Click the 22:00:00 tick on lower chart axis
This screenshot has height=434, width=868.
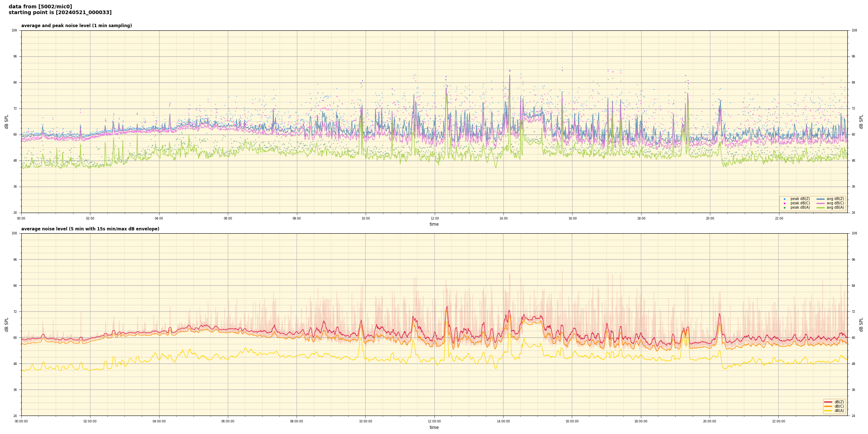click(779, 421)
